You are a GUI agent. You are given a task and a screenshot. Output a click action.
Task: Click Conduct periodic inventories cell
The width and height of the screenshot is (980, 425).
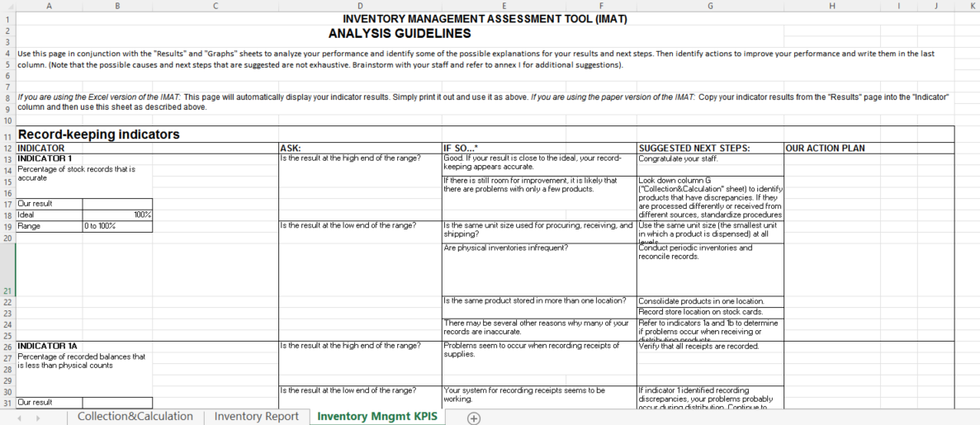point(710,269)
